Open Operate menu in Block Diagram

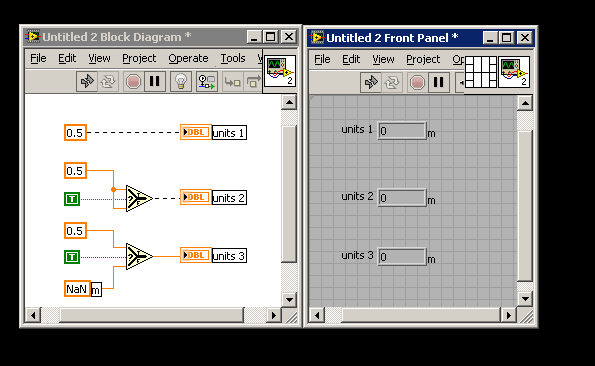(x=188, y=58)
